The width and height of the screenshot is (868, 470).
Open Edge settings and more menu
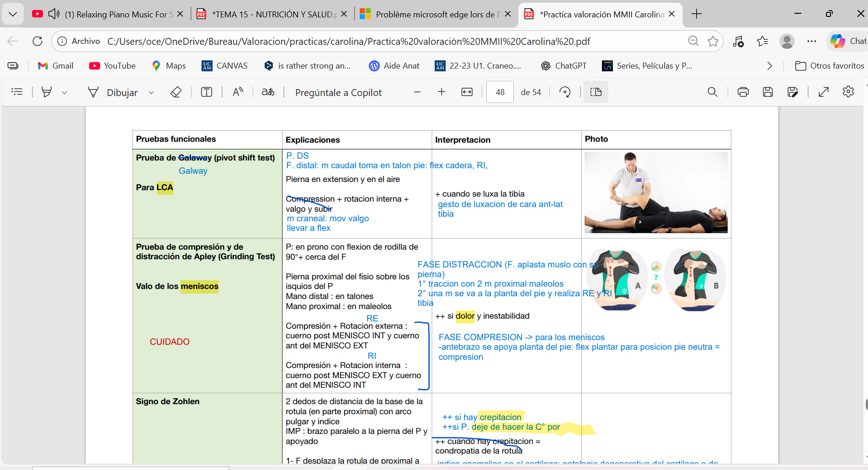[812, 41]
